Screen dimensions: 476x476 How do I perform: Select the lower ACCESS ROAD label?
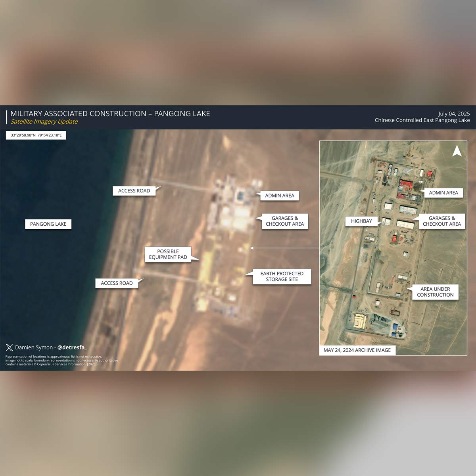click(x=117, y=283)
